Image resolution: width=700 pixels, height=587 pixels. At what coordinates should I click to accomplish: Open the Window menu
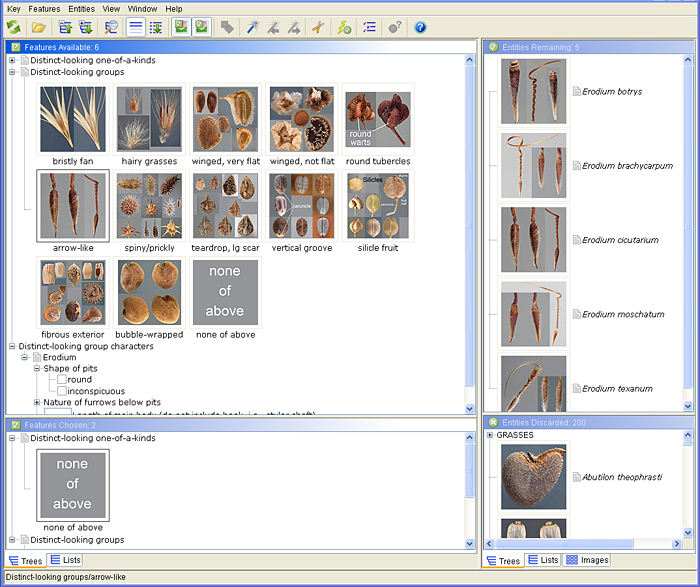[142, 9]
